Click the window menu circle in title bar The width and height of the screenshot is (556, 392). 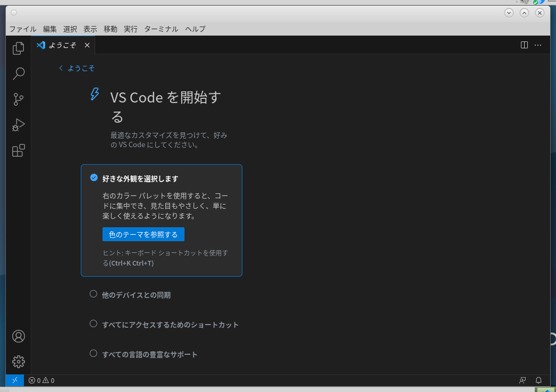[x=14, y=13]
